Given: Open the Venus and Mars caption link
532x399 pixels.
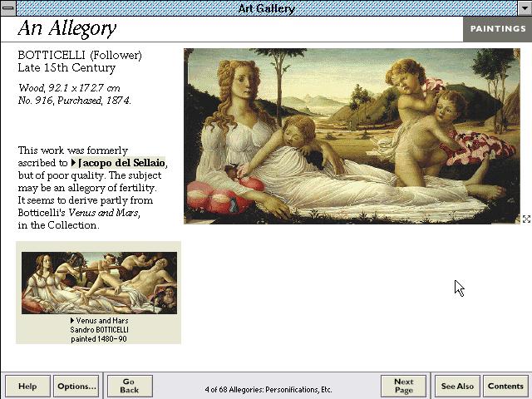Looking at the screenshot, I should [x=99, y=320].
